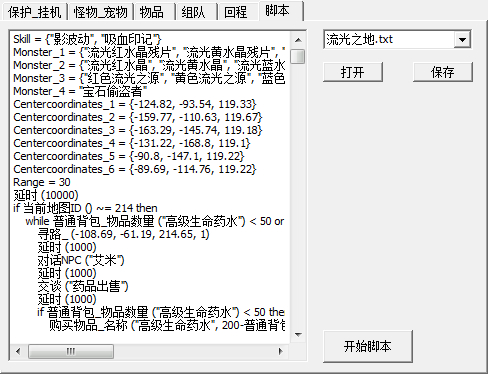Start the script with 开始脚本
The height and width of the screenshot is (374, 488).
[368, 346]
